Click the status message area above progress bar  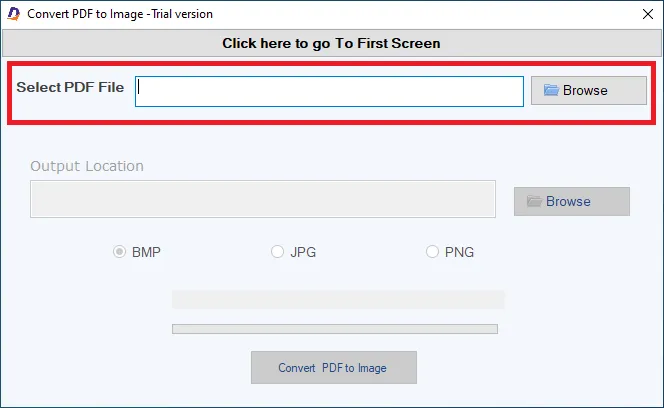coord(338,299)
